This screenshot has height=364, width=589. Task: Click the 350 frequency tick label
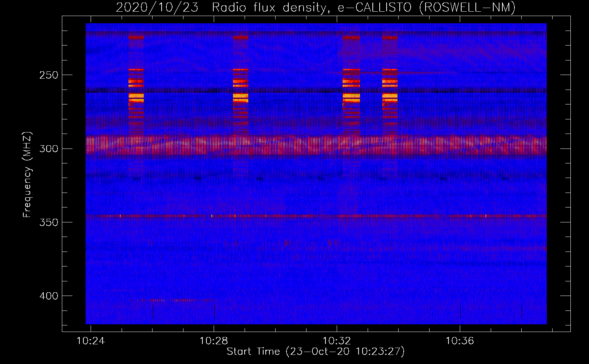pyautogui.click(x=49, y=222)
